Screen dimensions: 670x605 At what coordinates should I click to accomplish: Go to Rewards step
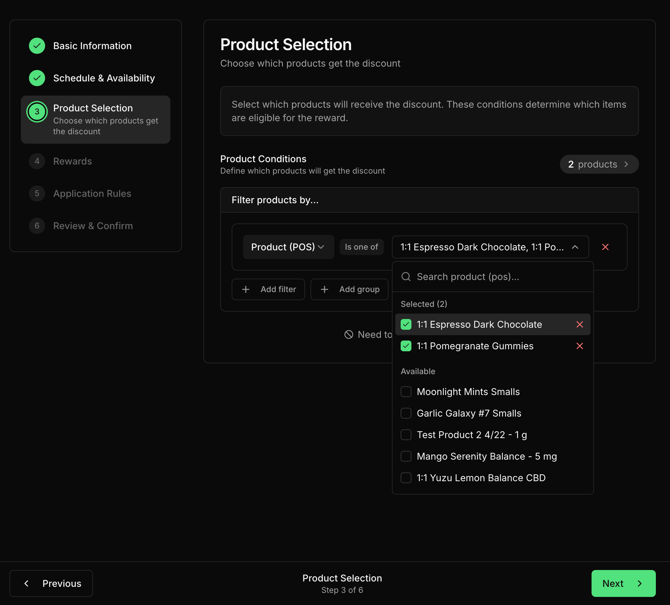pyautogui.click(x=72, y=161)
